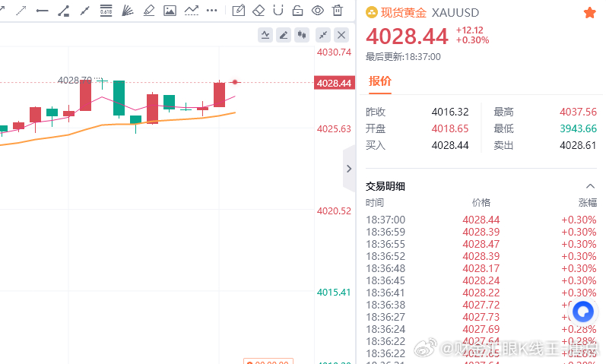Click the 时间 column header
Image resolution: width=606 pixels, height=364 pixels.
[375, 203]
